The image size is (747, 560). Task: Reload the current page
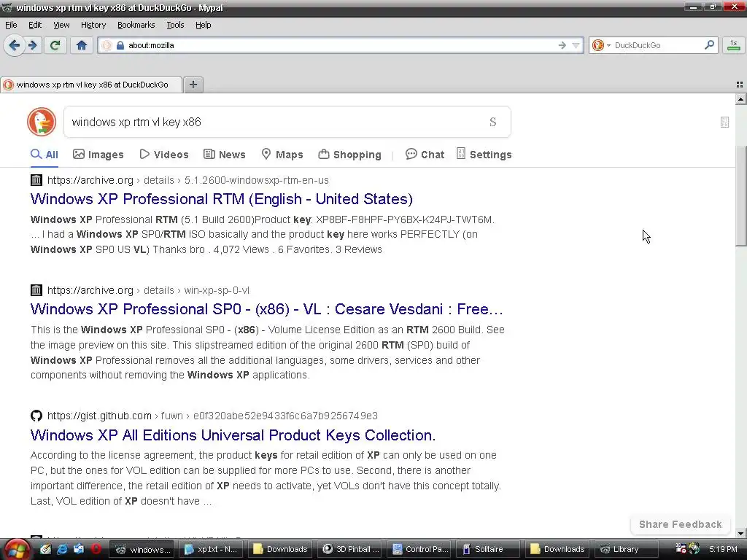click(x=55, y=46)
